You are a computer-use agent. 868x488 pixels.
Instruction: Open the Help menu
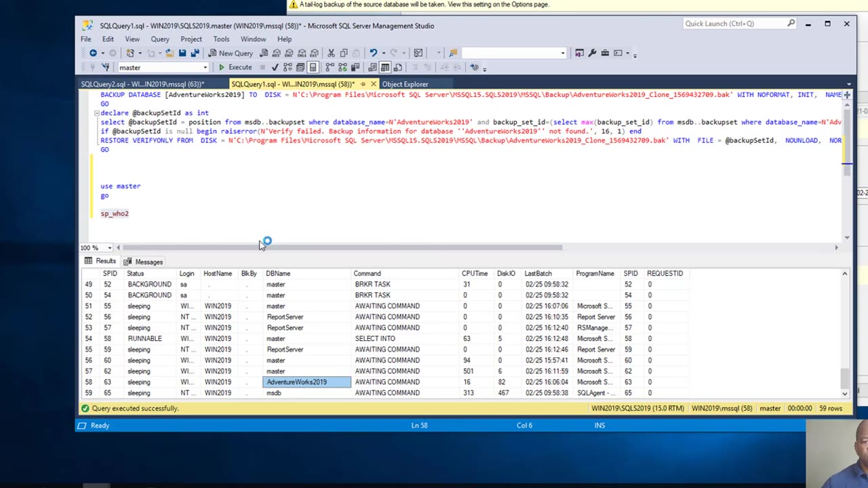[284, 39]
